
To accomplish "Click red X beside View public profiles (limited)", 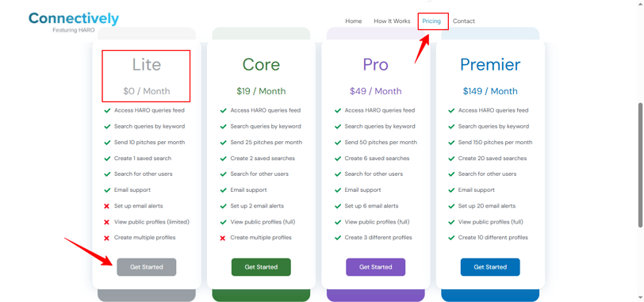I will pos(107,222).
